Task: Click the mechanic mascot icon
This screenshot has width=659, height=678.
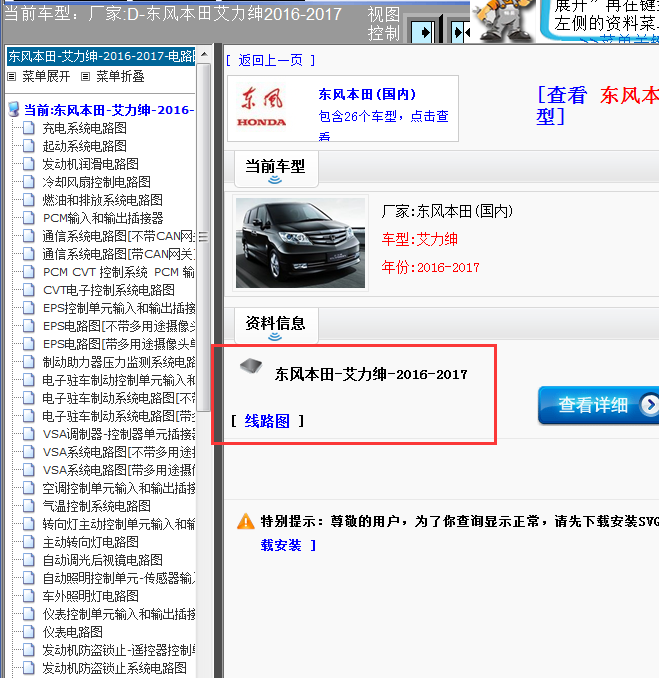Action: click(503, 20)
